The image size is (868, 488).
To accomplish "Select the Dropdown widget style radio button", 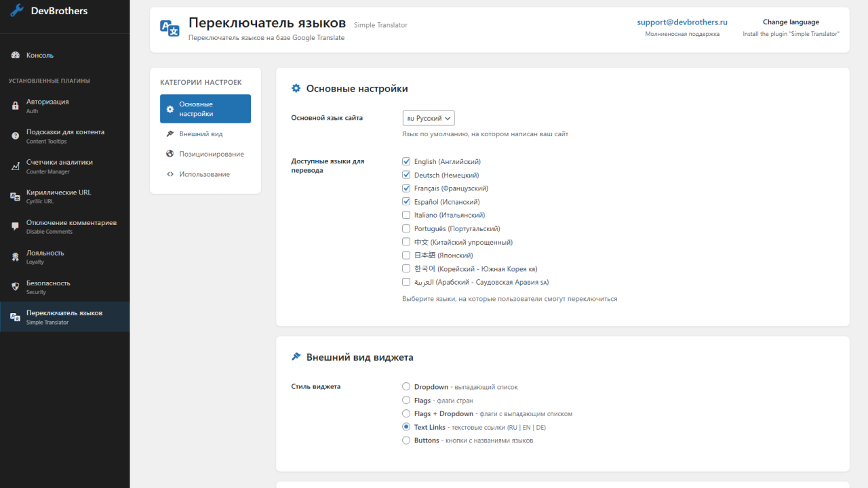I will click(406, 387).
